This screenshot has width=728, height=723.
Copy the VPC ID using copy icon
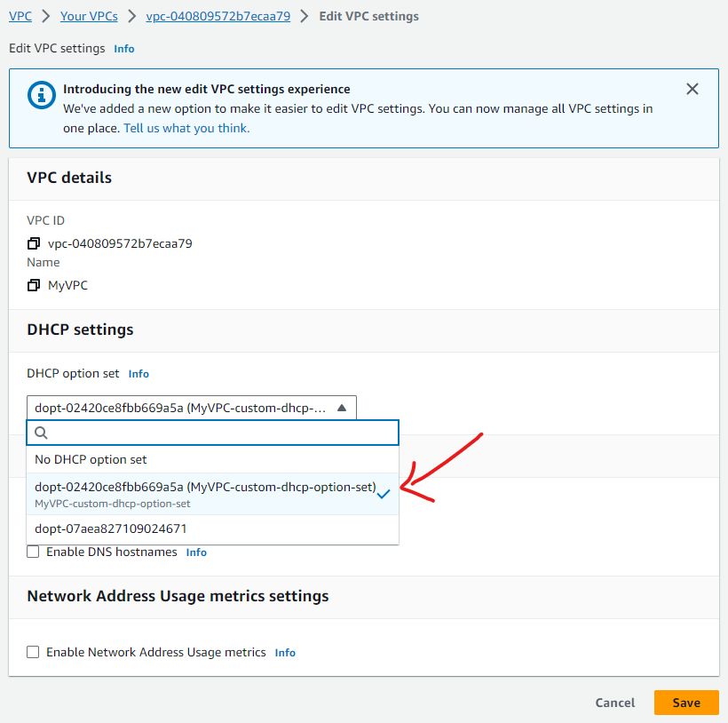pyautogui.click(x=34, y=243)
